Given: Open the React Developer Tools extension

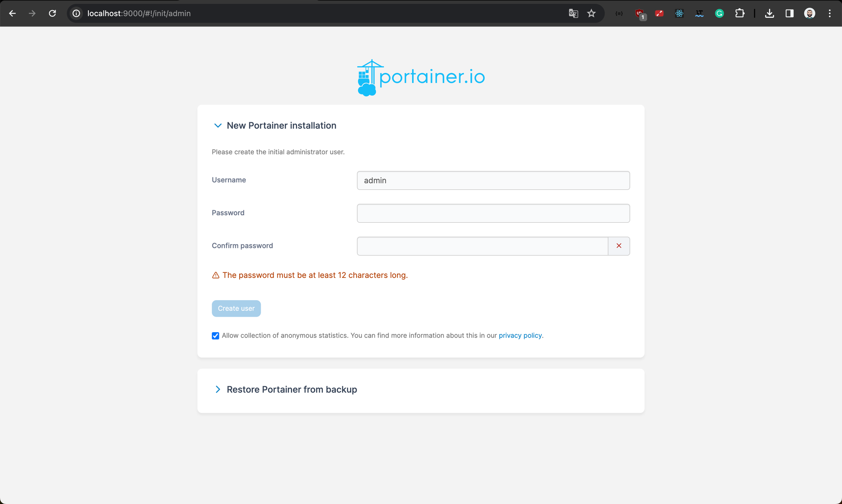Looking at the screenshot, I should tap(679, 13).
